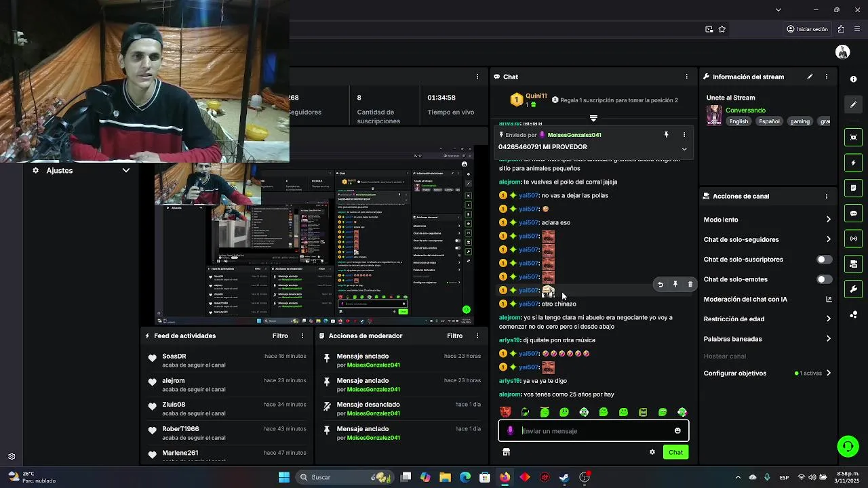Screen dimensions: 868x488
Task: Expand Palabras baneadas settings
Action: (828, 339)
